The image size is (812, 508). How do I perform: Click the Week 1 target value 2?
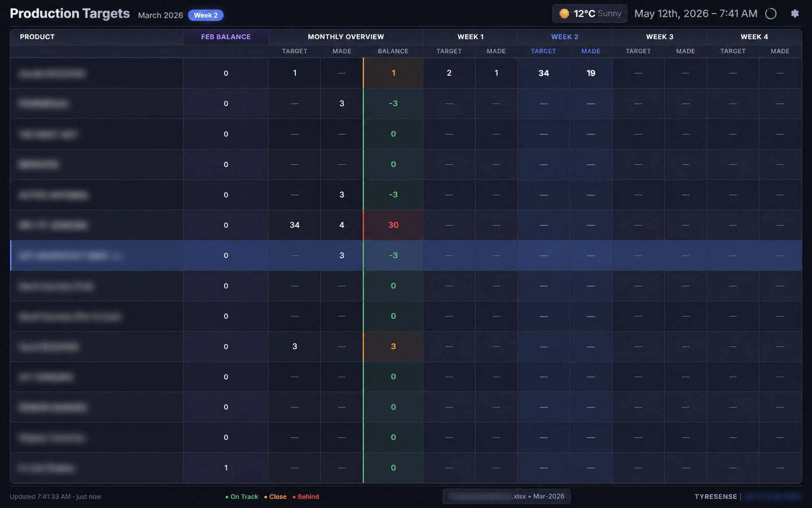click(449, 73)
